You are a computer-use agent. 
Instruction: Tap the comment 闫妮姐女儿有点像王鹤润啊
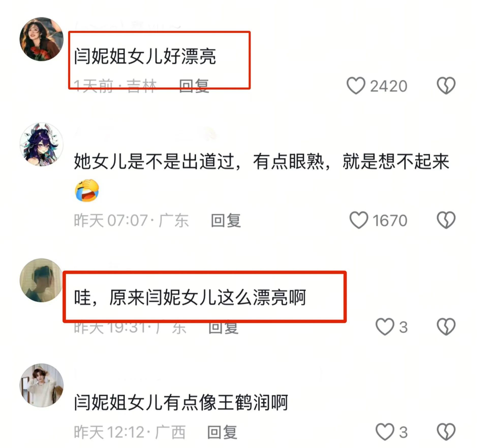click(181, 403)
